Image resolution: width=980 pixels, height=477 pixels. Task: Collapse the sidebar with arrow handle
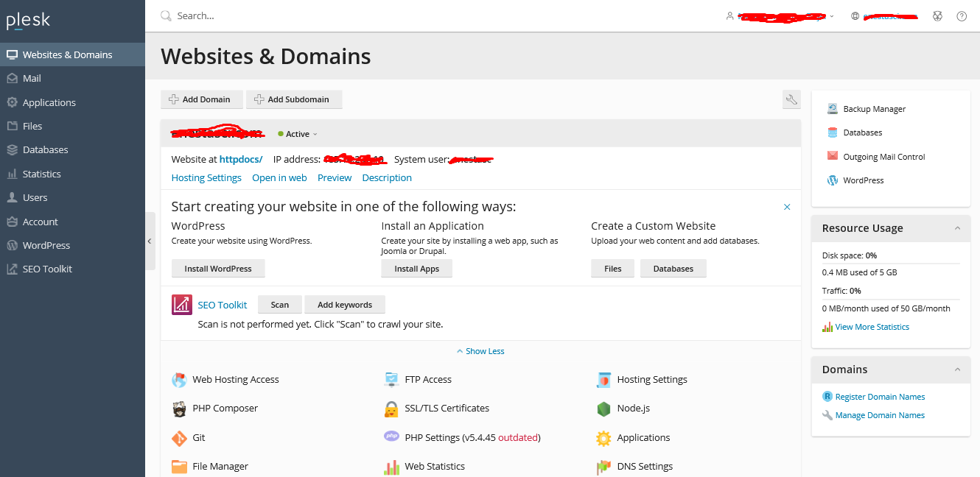[150, 241]
